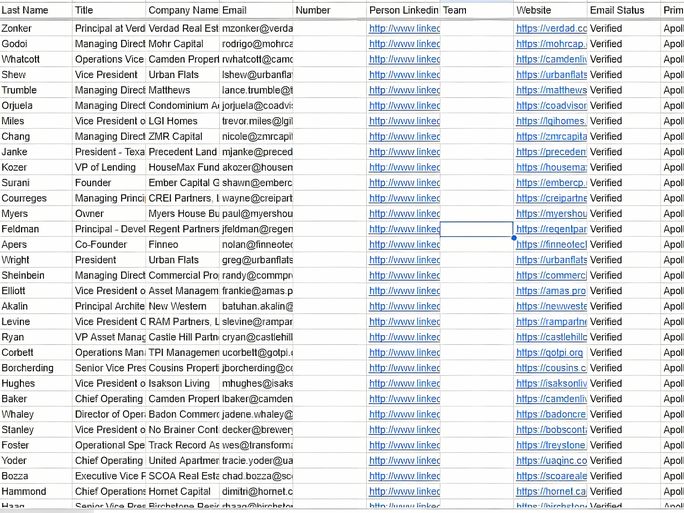Click the selected empty Team cell in Feldman row
Viewport: 684px width, 513px height.
tap(476, 229)
